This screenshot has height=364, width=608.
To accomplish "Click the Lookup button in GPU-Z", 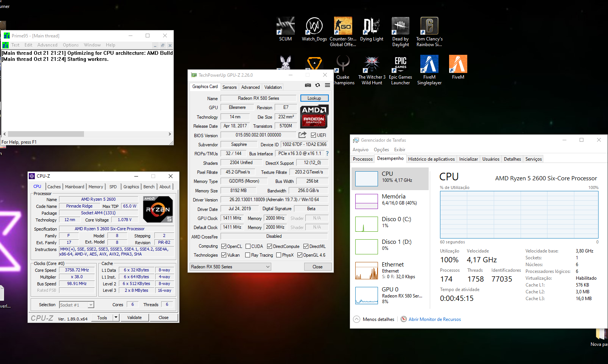I will pyautogui.click(x=314, y=98).
